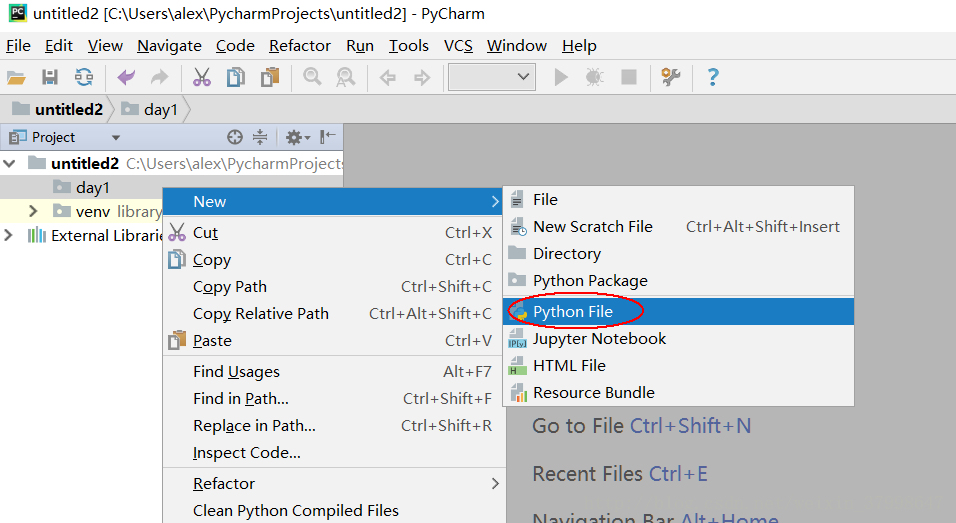
Task: Select Python File in submenu
Action: [679, 311]
